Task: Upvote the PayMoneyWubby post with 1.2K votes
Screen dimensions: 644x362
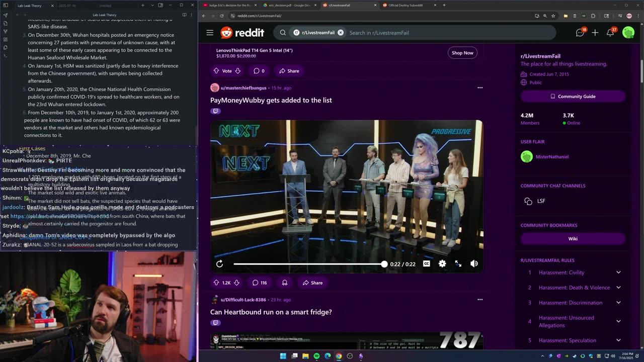Action: coord(216,283)
